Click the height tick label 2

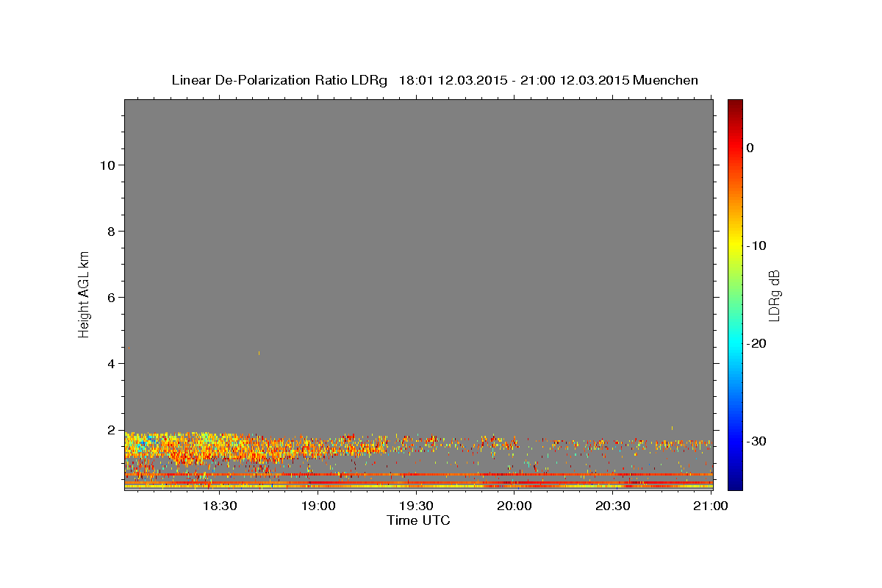110,429
